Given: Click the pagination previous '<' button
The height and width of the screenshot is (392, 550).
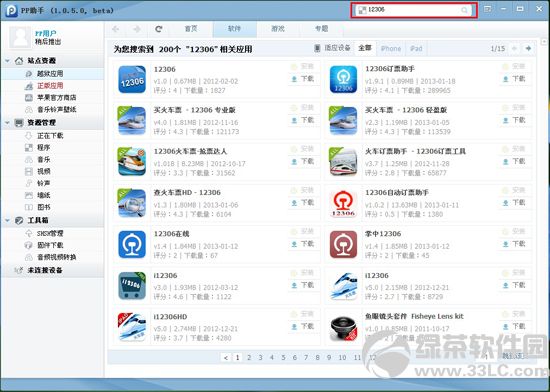Looking at the screenshot, I should tap(226, 358).
